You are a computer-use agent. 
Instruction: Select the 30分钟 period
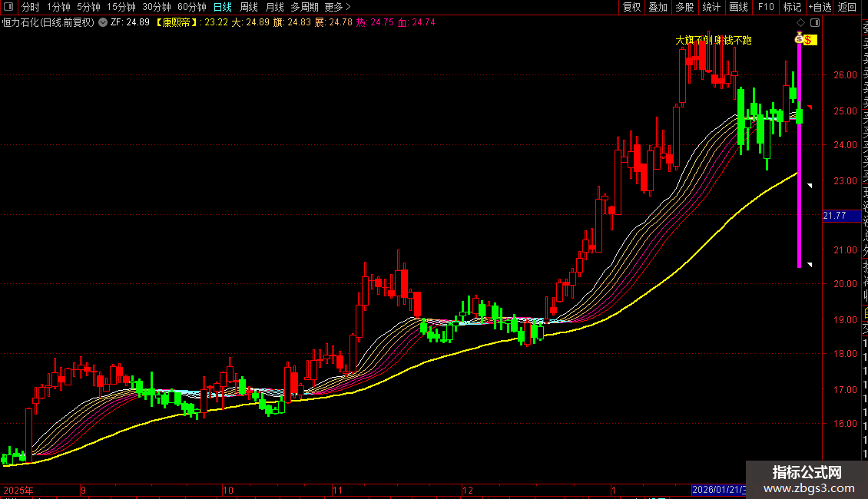point(157,7)
